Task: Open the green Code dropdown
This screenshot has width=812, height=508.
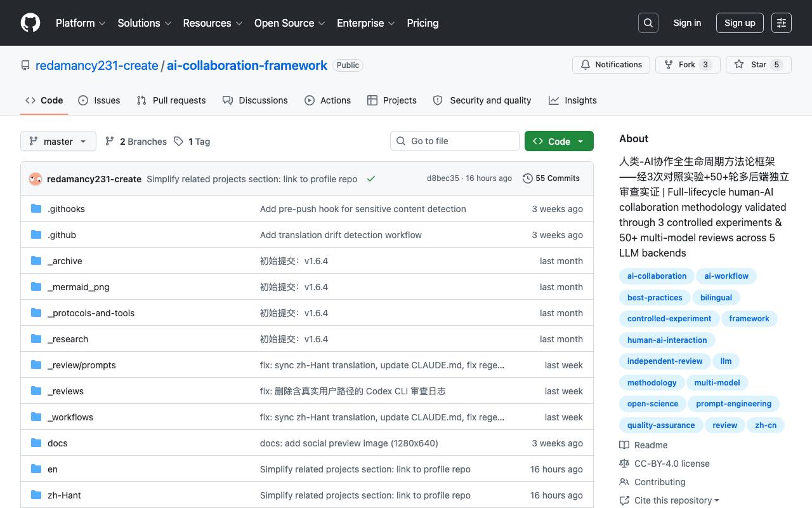Action: point(559,141)
